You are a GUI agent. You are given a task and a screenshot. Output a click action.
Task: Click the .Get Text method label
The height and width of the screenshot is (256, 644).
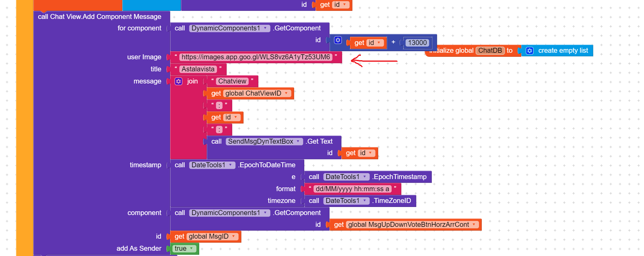(x=319, y=141)
